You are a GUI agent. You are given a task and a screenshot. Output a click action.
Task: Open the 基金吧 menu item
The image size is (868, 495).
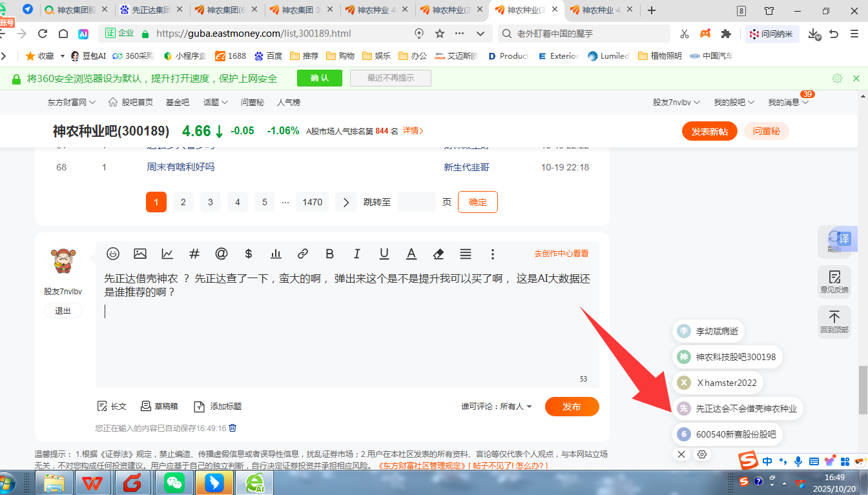pos(178,102)
